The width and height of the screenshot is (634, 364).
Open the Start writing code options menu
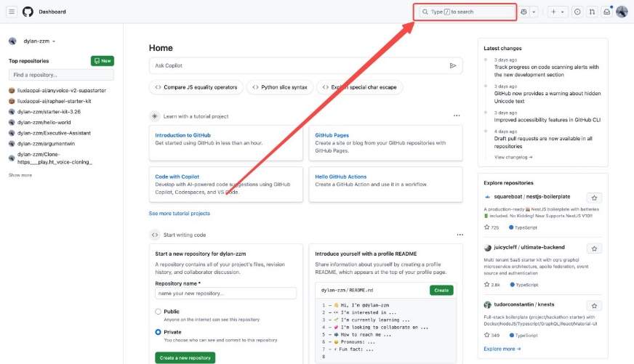pos(460,235)
